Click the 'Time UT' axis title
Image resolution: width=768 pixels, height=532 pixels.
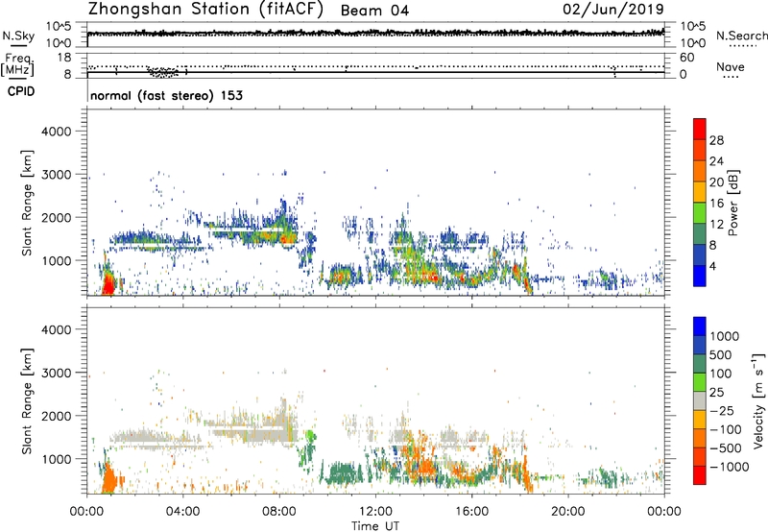coord(375,526)
